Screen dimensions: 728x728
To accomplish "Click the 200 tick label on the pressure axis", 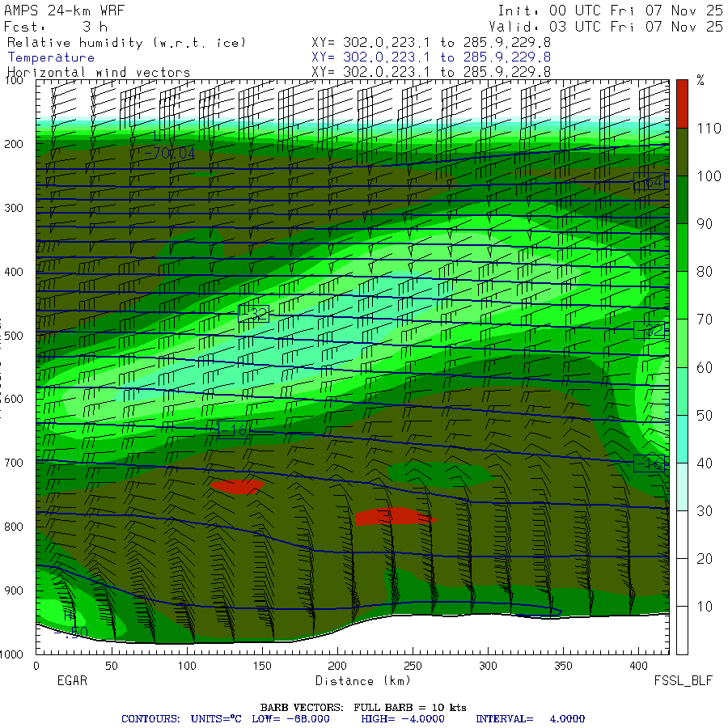I will [14, 145].
